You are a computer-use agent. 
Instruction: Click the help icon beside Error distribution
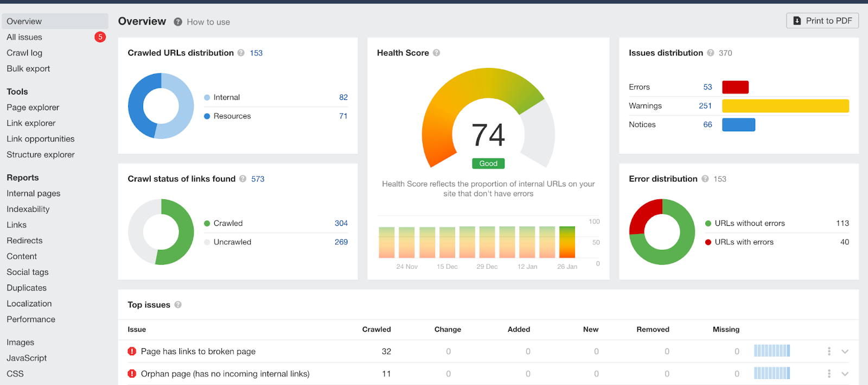click(705, 179)
